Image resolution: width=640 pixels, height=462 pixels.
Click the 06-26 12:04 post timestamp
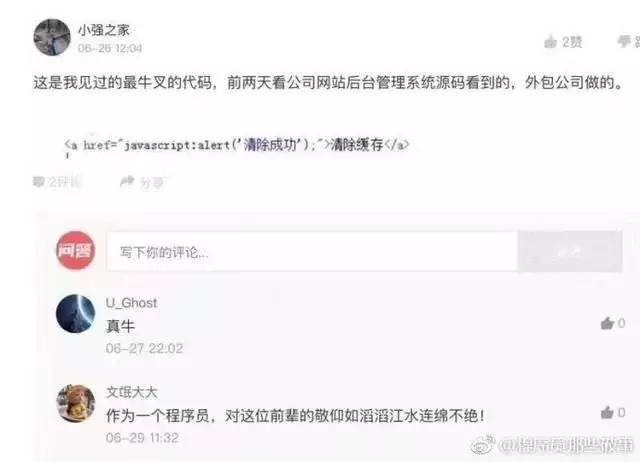point(110,48)
